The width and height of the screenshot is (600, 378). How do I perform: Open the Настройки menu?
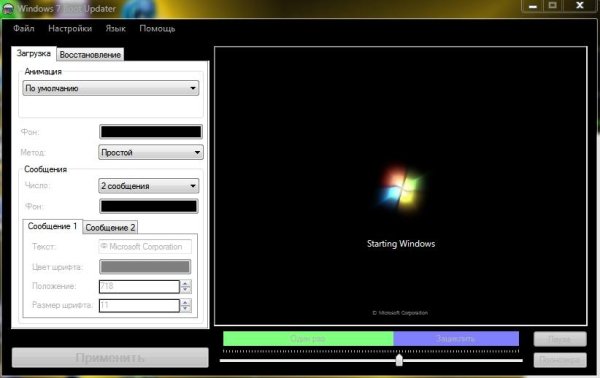click(70, 29)
